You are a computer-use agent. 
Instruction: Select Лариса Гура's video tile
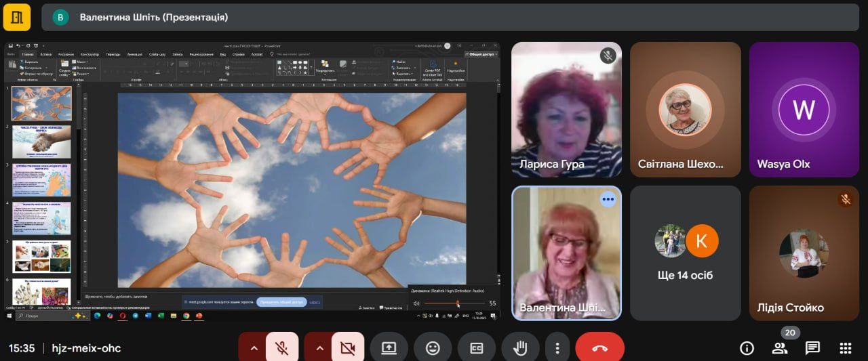click(x=566, y=110)
